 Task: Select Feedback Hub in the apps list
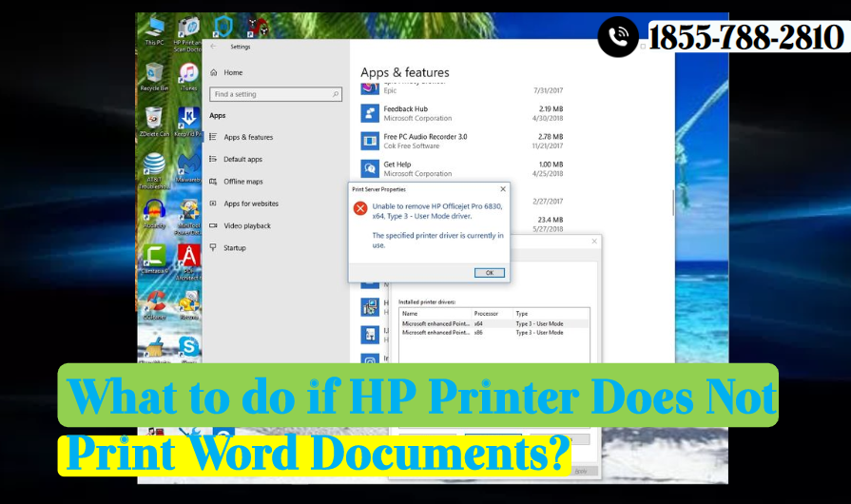462,113
